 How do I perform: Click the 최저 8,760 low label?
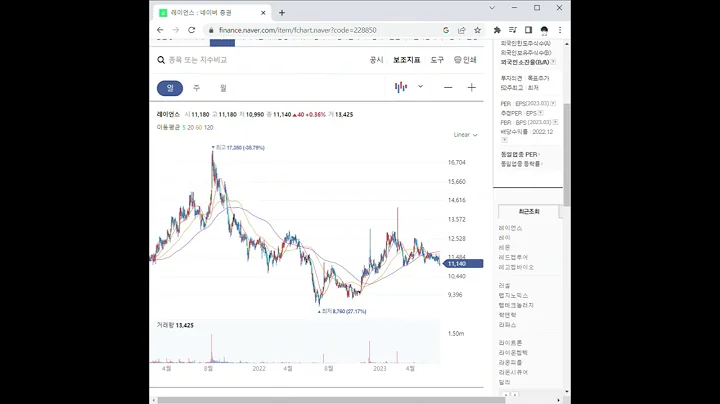pos(344,311)
